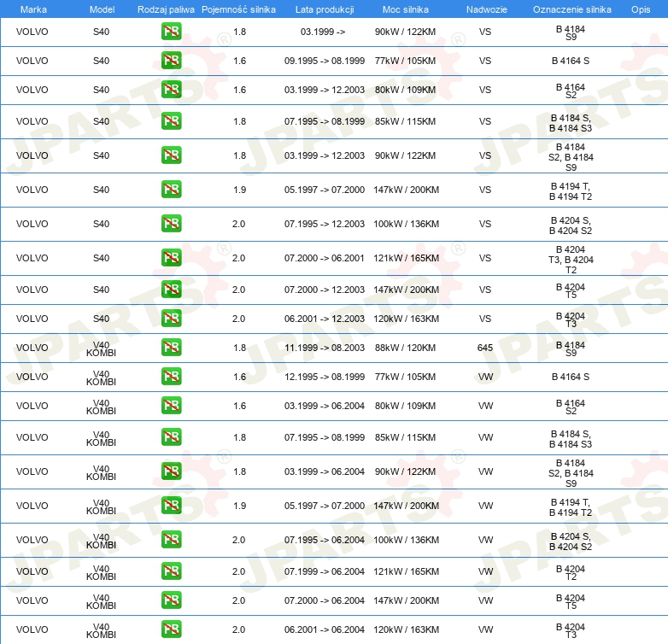Select engine code 'B 4184 S9' in the 645 row
The height and width of the screenshot is (644, 668).
(x=571, y=348)
